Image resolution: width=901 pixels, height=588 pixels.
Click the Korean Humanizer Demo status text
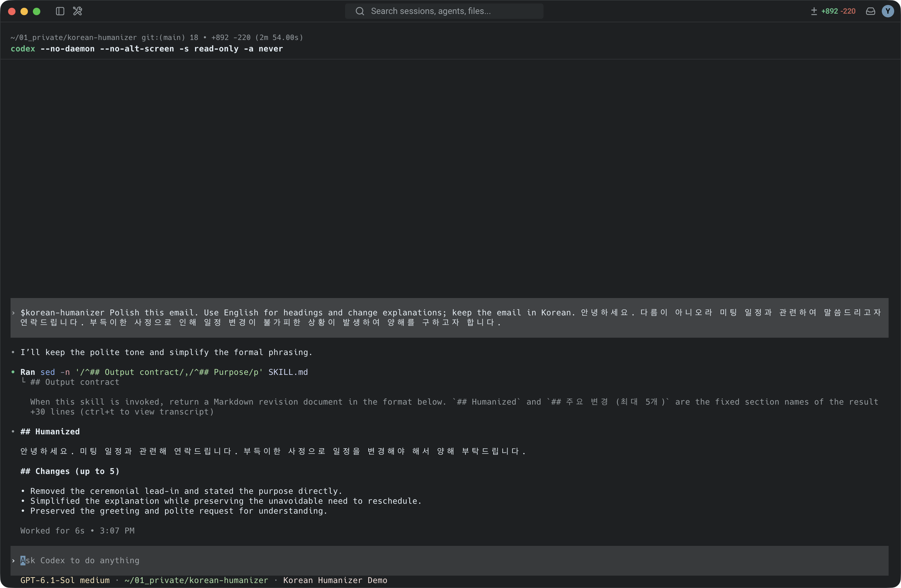335,580
